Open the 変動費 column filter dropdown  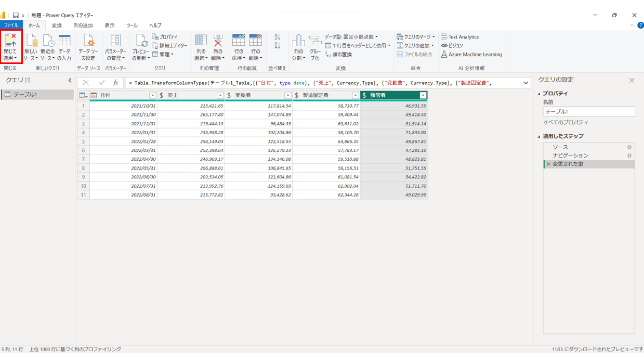click(x=287, y=96)
